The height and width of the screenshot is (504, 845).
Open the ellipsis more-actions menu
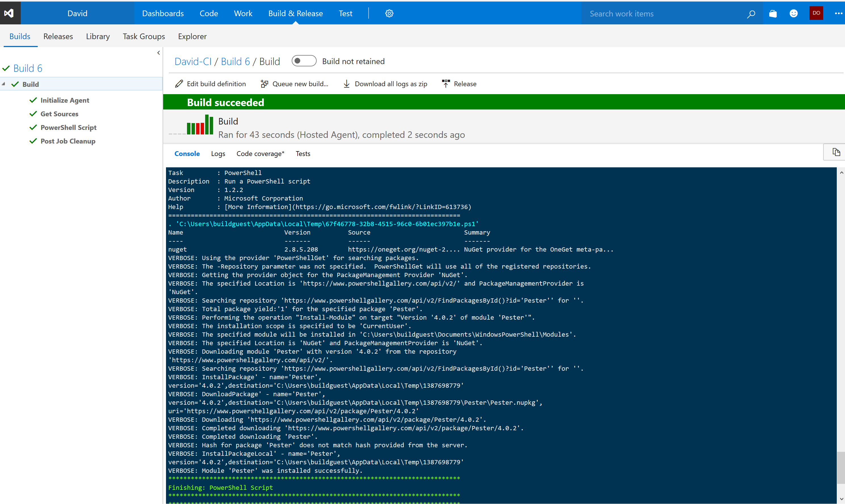(838, 14)
